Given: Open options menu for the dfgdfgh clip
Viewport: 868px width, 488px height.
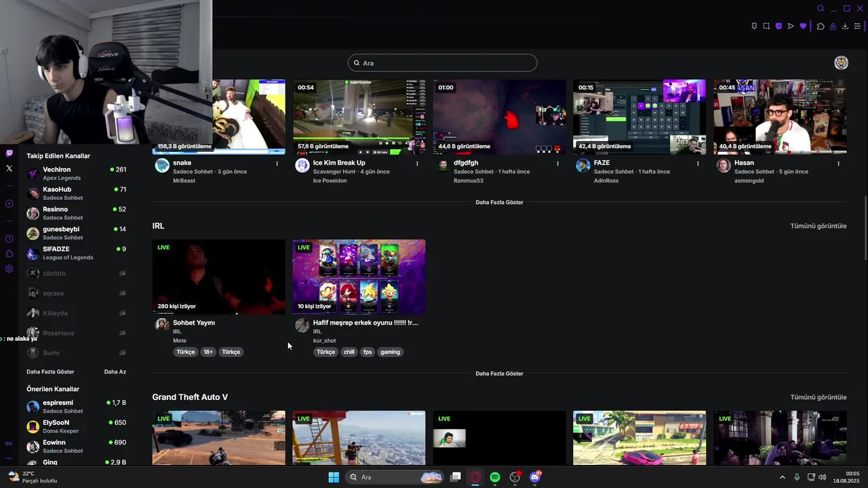Looking at the screenshot, I should point(557,163).
